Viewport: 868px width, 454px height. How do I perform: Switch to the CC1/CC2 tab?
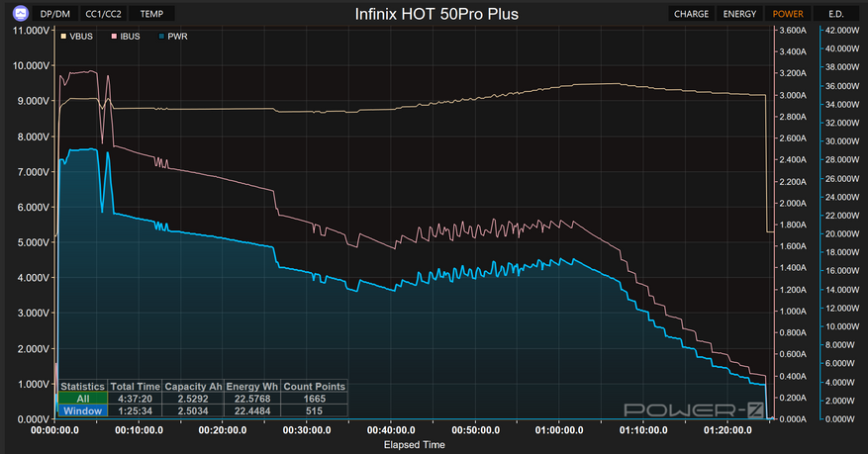[x=103, y=14]
